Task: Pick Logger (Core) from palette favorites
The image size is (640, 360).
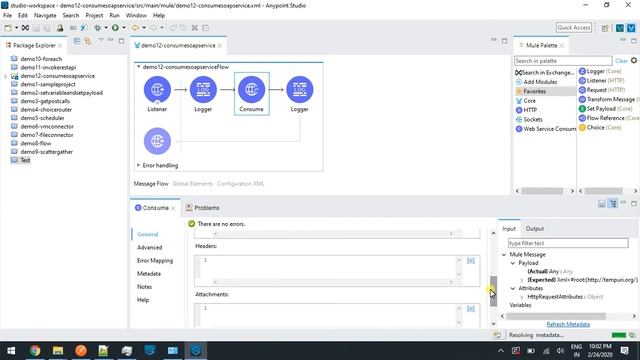Action: (600, 71)
